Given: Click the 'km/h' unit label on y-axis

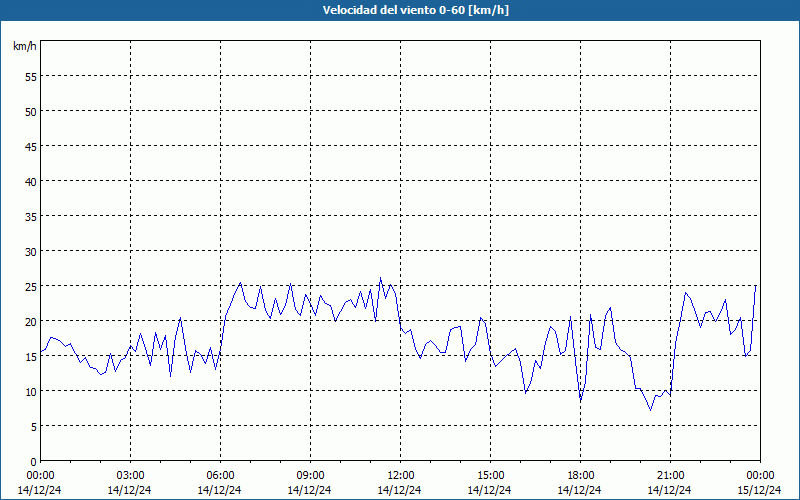Looking at the screenshot, I should pos(25,46).
